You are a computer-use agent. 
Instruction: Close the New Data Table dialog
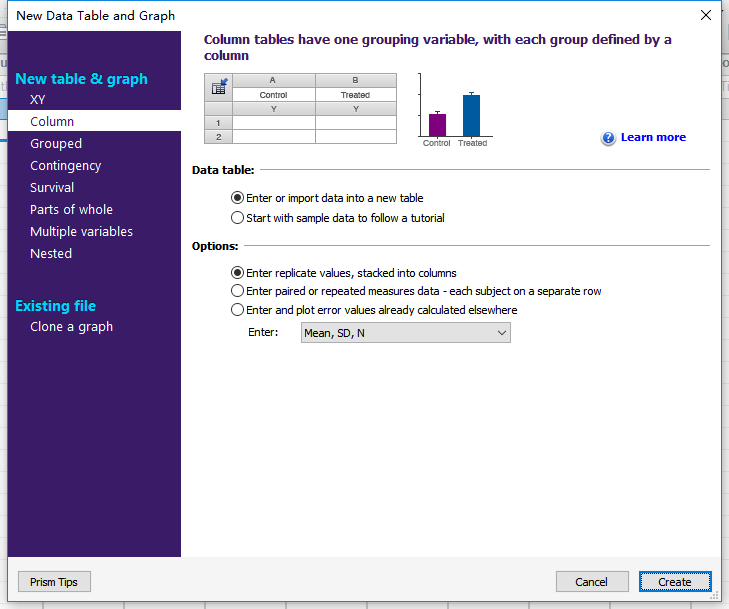pos(706,15)
